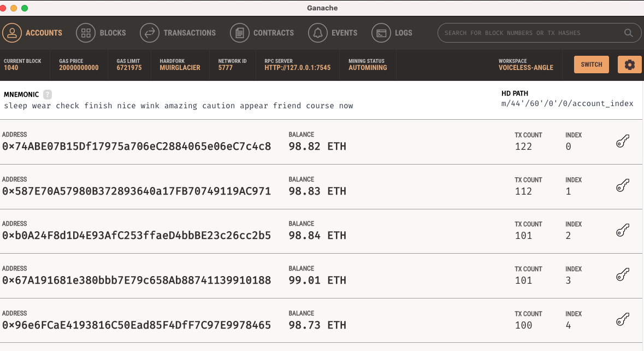Open the Transactions tab

point(178,33)
